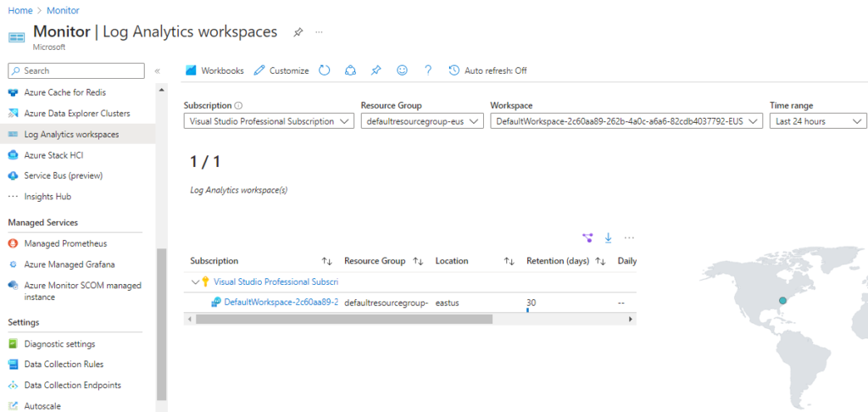Click the smiley feedback icon
This screenshot has height=412, width=868.
click(402, 70)
